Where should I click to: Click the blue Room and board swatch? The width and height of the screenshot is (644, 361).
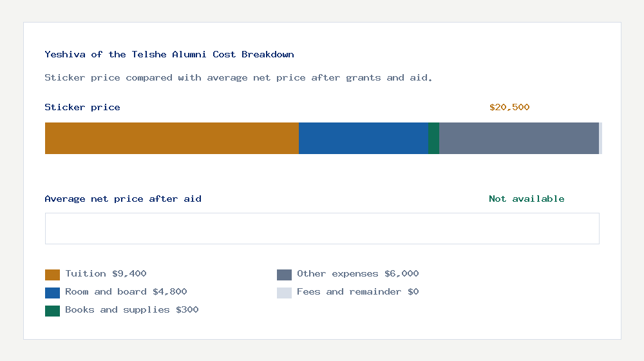[53, 293]
